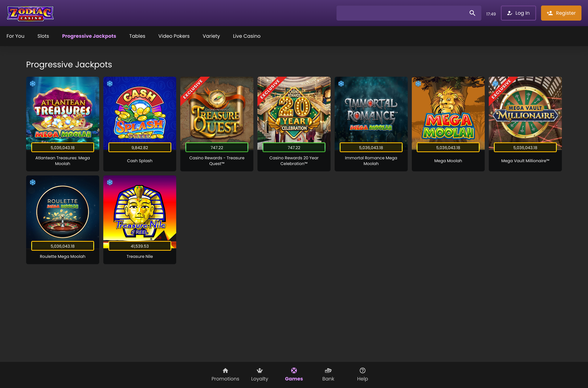Select the Progressive Jackpots tab
The height and width of the screenshot is (388, 588).
(x=89, y=36)
